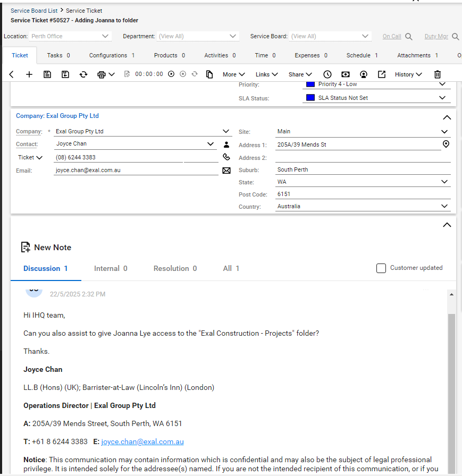This screenshot has height=476, width=462.
Task: Open the History dropdown menu
Action: (408, 74)
